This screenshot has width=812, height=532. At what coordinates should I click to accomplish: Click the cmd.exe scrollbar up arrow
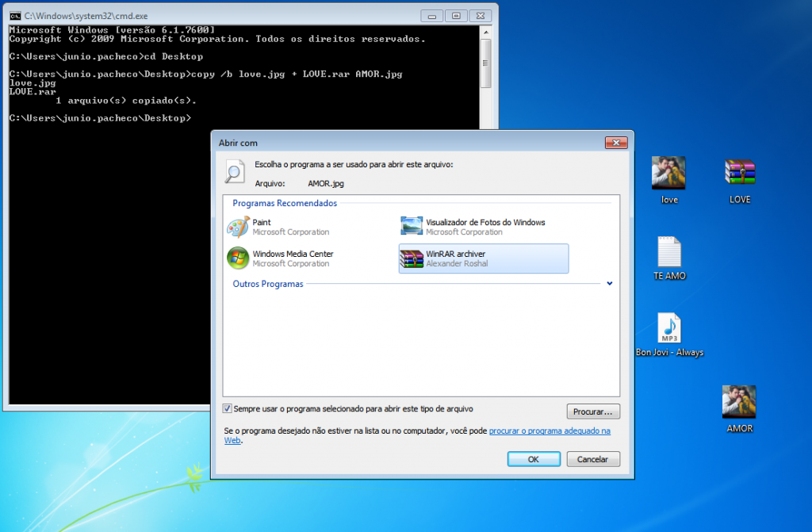tap(485, 32)
